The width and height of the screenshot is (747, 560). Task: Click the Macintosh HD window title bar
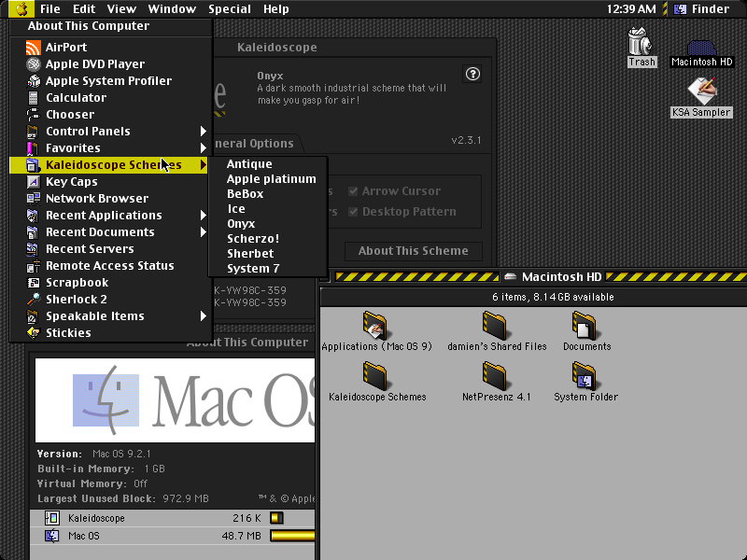point(533,276)
